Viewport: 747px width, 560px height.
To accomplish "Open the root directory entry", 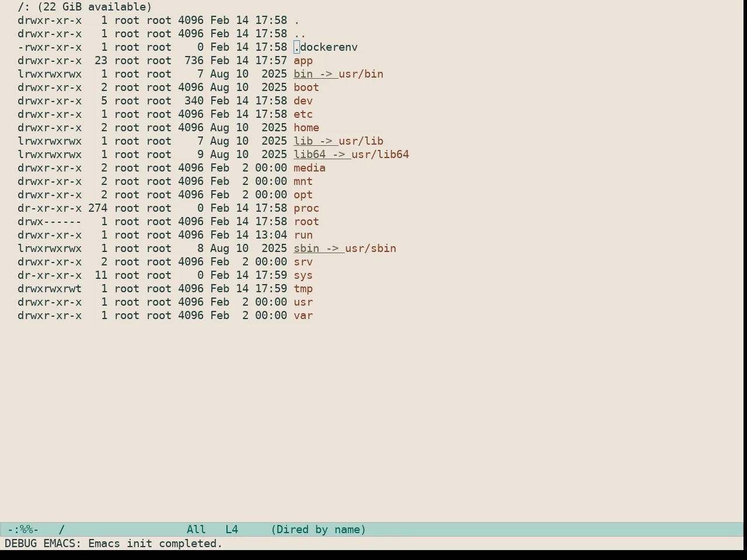I will click(x=306, y=222).
